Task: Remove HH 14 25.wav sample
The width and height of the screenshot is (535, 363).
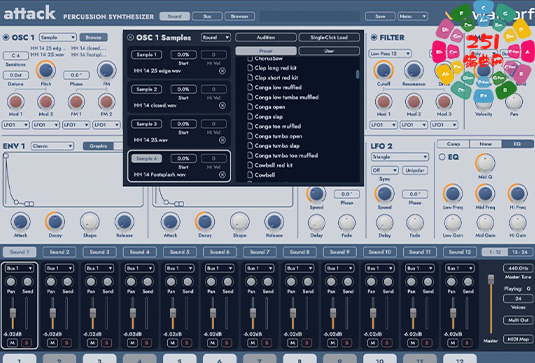Action: [222, 140]
